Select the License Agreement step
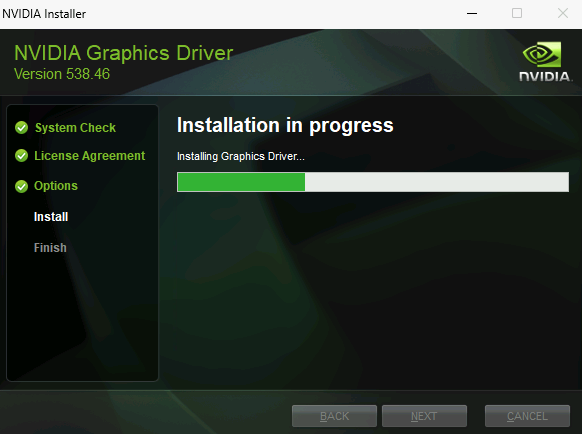582x434 pixels. [x=89, y=156]
